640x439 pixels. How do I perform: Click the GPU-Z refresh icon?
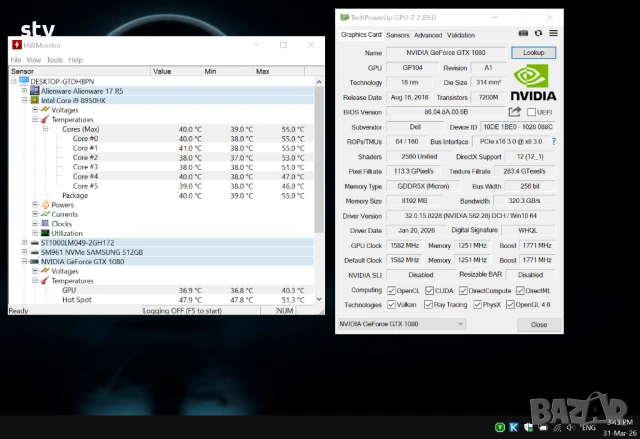pyautogui.click(x=538, y=34)
